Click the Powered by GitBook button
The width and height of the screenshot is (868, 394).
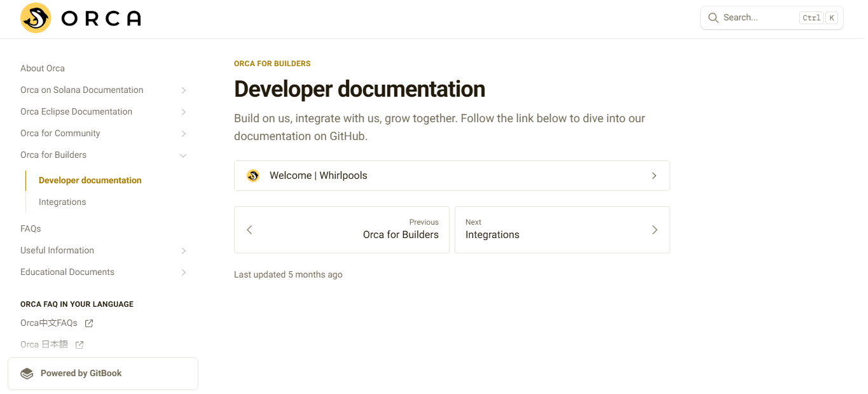[103, 374]
